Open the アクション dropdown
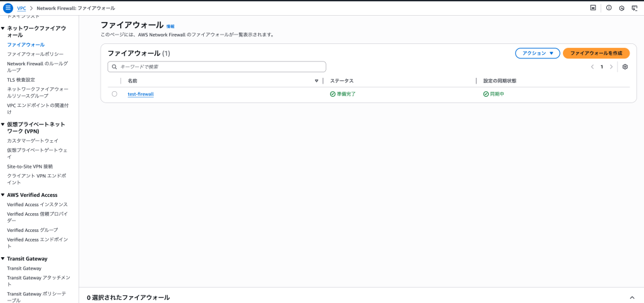The height and width of the screenshot is (303, 644). tap(537, 53)
